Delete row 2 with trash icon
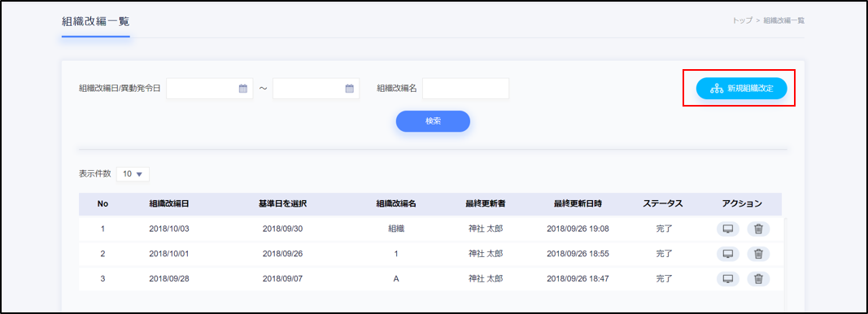 (758, 254)
